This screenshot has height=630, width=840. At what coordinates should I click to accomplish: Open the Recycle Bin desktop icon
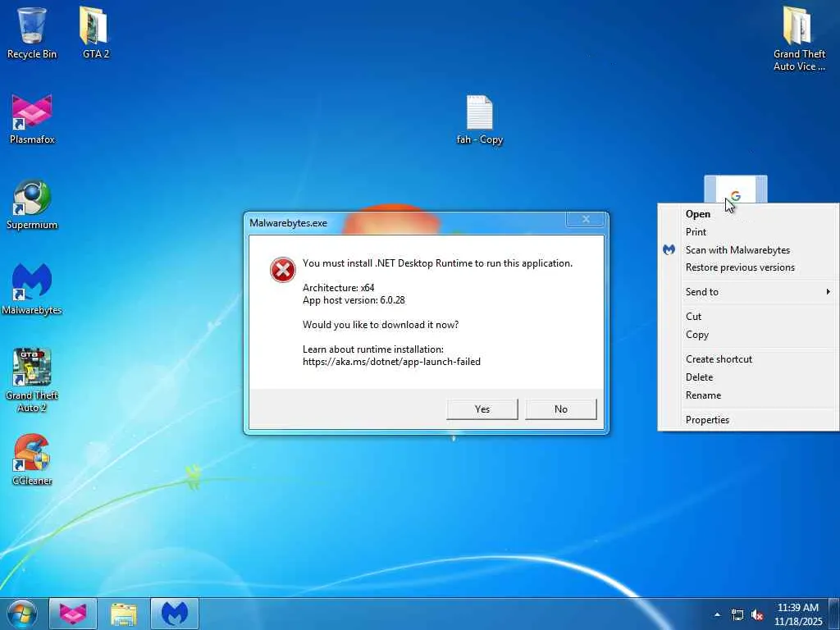point(32,32)
